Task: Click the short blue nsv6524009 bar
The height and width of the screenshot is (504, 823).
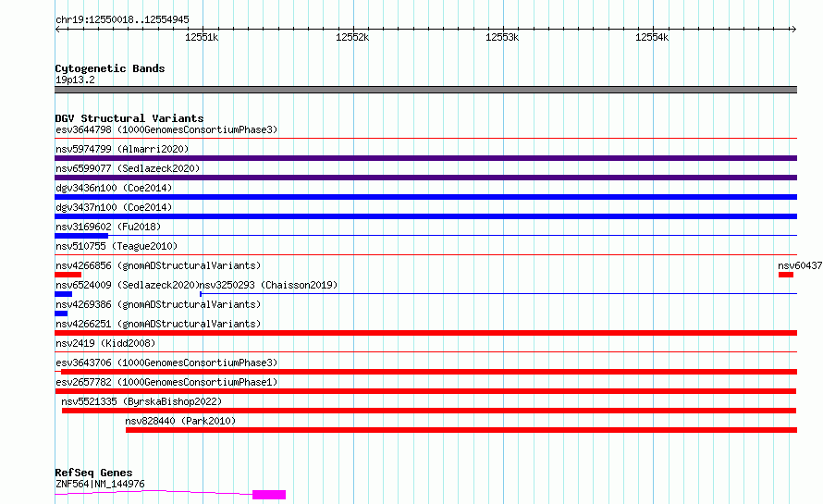Action: [64, 294]
